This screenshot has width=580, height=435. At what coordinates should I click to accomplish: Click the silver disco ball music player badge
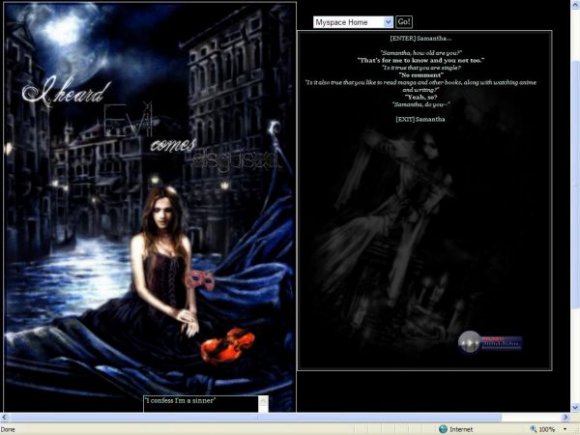click(469, 341)
